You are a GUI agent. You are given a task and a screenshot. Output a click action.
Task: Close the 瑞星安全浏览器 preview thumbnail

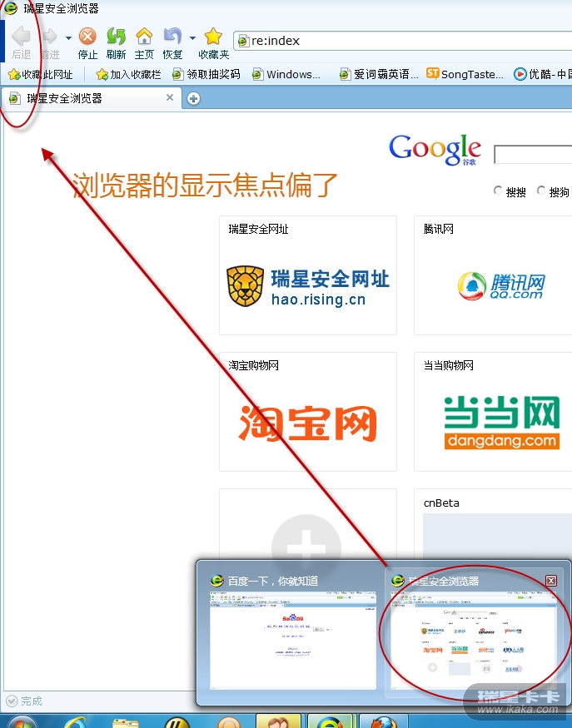551,581
